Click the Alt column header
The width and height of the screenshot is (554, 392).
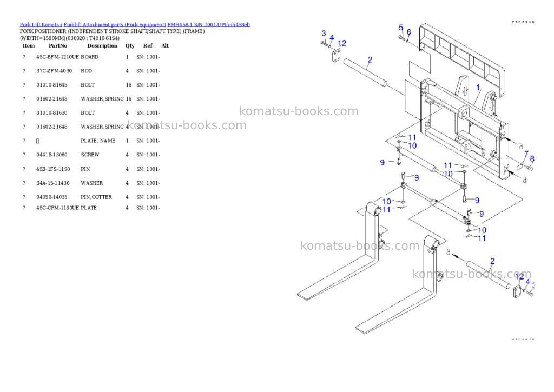(165, 46)
